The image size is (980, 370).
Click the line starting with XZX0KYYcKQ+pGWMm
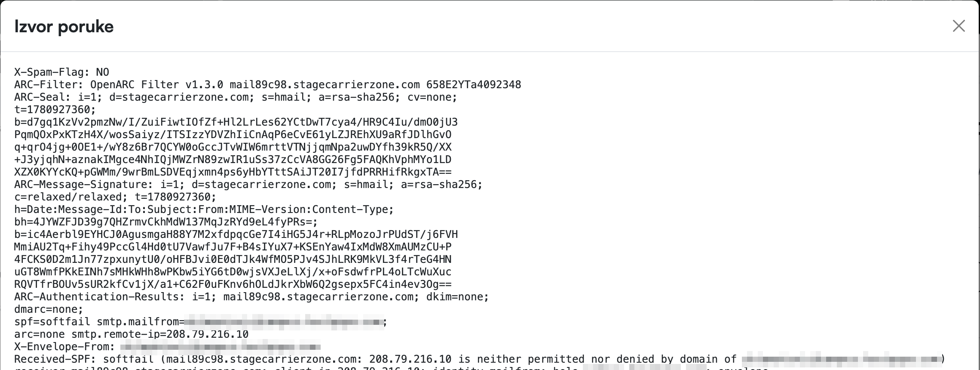coord(233,172)
